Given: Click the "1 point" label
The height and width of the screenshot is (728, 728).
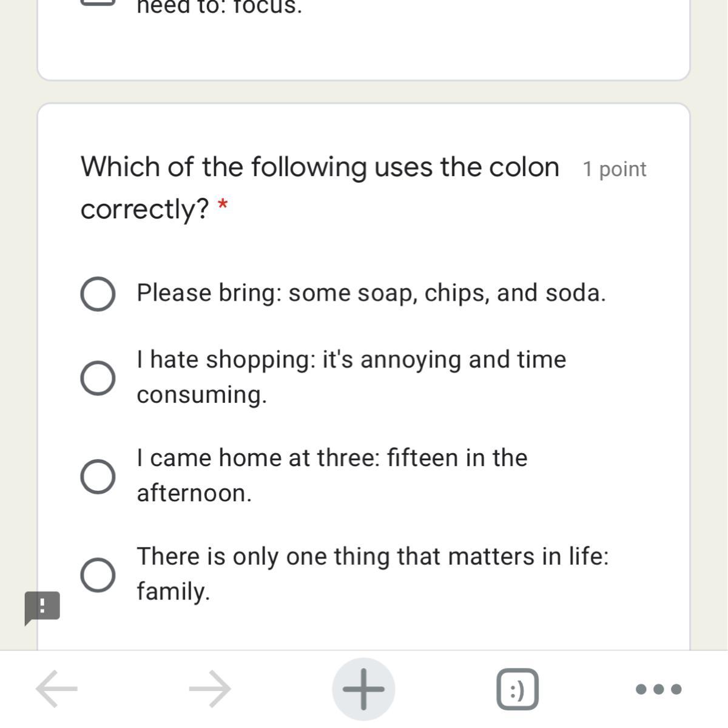Looking at the screenshot, I should point(614,169).
